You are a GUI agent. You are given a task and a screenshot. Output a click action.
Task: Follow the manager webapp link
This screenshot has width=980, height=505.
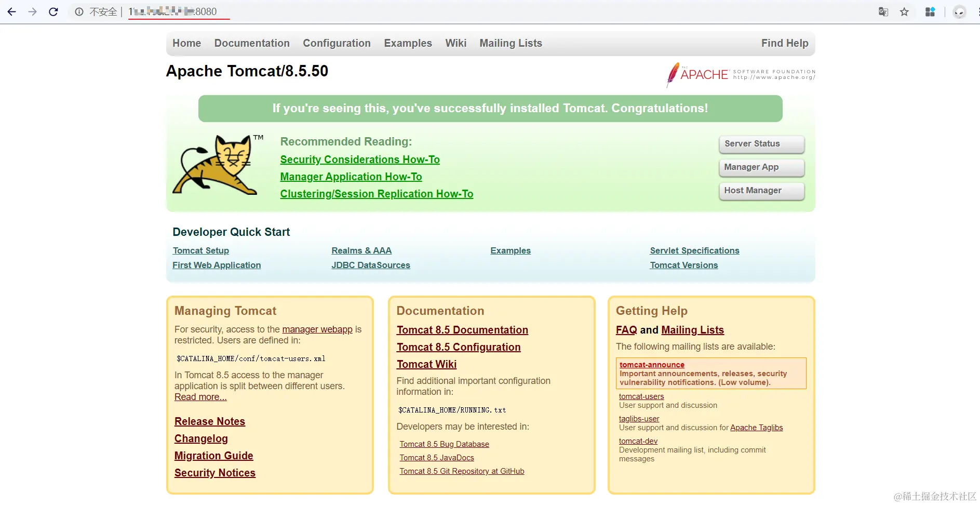(x=317, y=329)
